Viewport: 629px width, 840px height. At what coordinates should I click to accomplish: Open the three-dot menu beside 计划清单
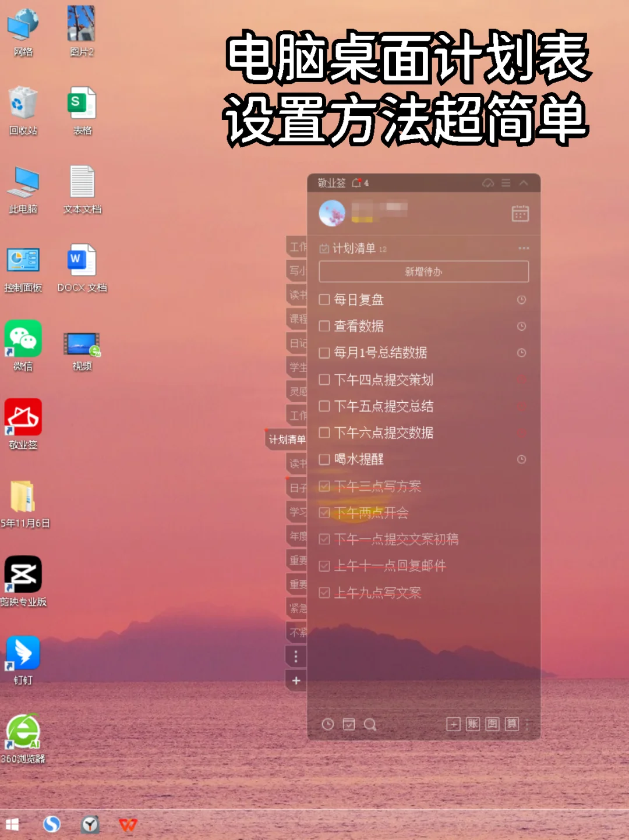(x=524, y=247)
